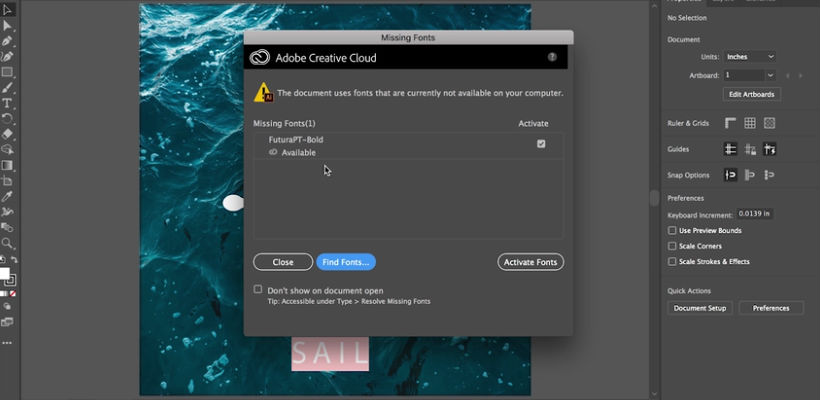Click the Keyboard Increment field
The height and width of the screenshot is (400, 820).
(754, 214)
